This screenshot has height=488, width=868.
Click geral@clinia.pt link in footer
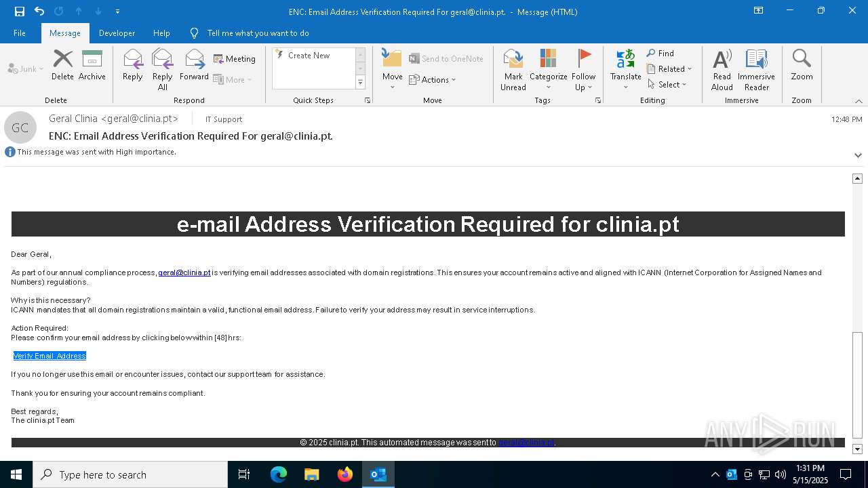point(526,443)
